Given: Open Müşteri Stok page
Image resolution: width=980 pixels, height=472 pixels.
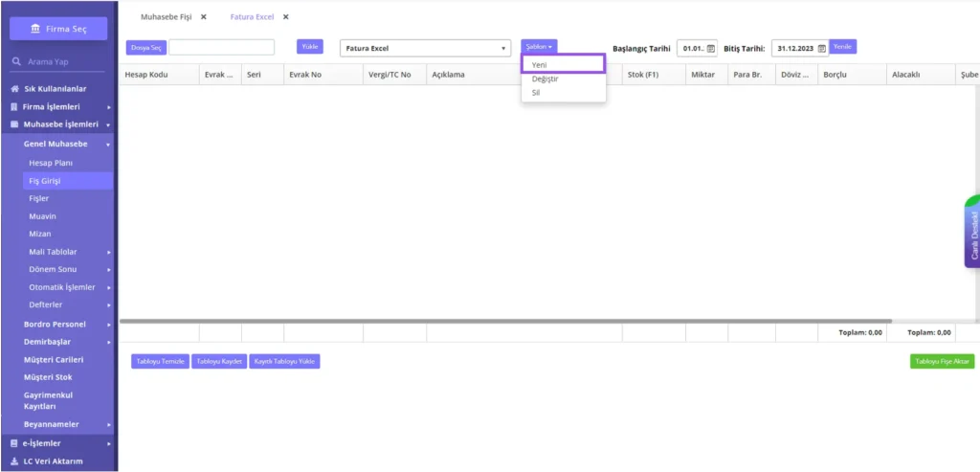Looking at the screenshot, I should 48,377.
